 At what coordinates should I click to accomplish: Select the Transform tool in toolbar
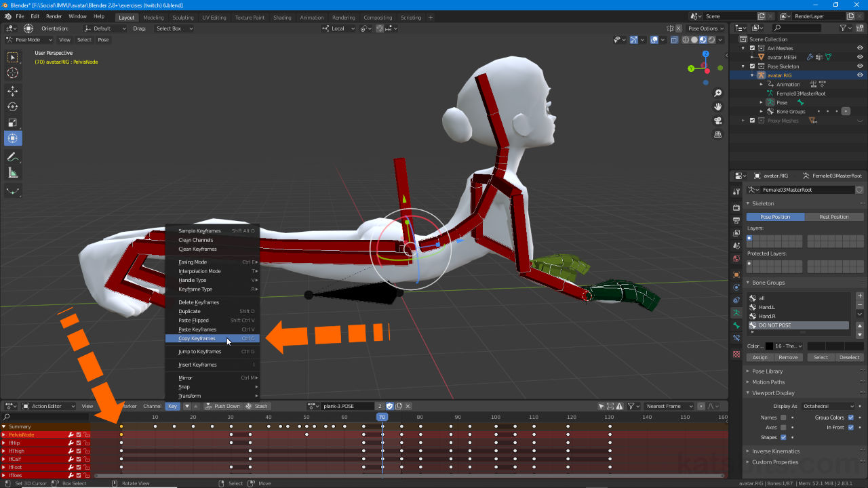(x=13, y=138)
